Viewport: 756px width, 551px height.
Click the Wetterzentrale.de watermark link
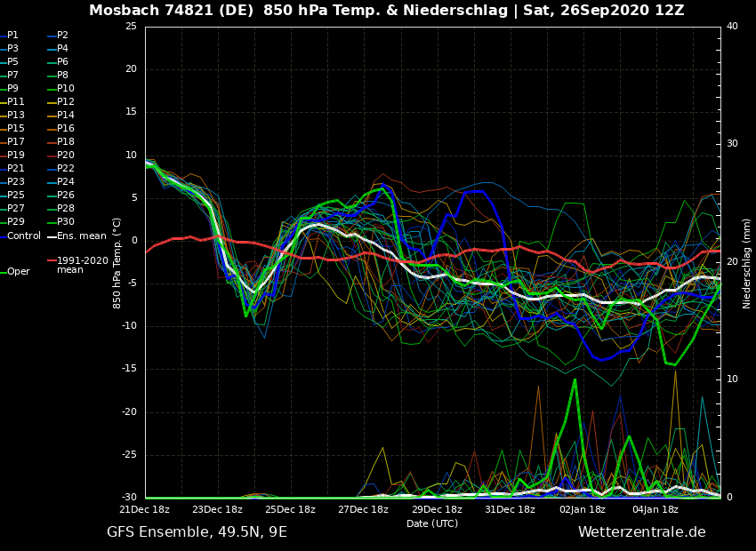point(641,531)
